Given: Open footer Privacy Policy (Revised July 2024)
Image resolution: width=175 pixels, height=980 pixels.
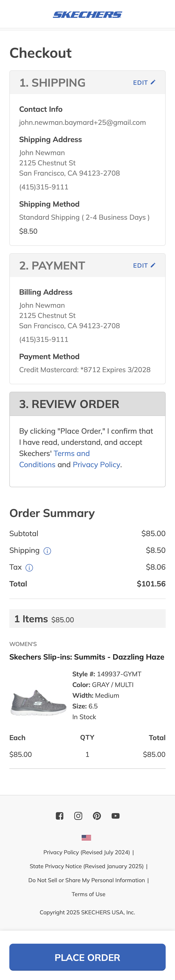Looking at the screenshot, I should pyautogui.click(x=86, y=852).
